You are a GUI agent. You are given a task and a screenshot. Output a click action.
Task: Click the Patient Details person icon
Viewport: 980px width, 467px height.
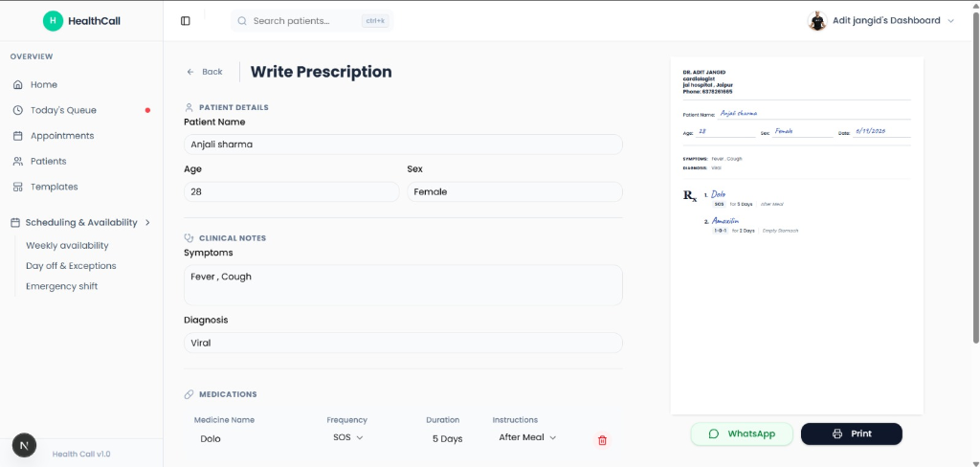click(189, 107)
